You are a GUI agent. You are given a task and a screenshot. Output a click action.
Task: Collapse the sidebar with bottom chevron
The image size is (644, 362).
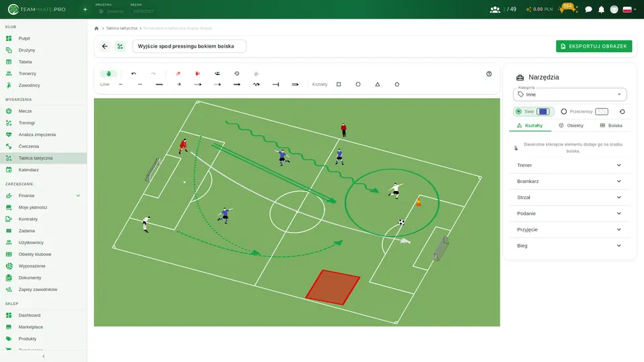[44, 356]
